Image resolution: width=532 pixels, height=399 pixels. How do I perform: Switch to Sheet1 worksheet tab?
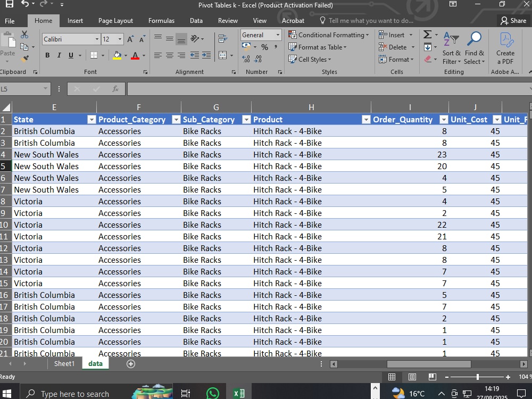click(64, 364)
